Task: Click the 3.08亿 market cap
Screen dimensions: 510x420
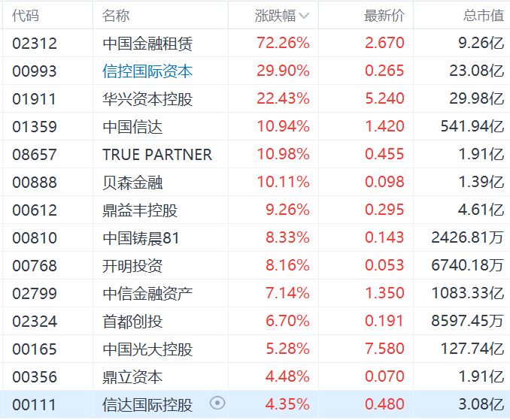Action: 481,404
